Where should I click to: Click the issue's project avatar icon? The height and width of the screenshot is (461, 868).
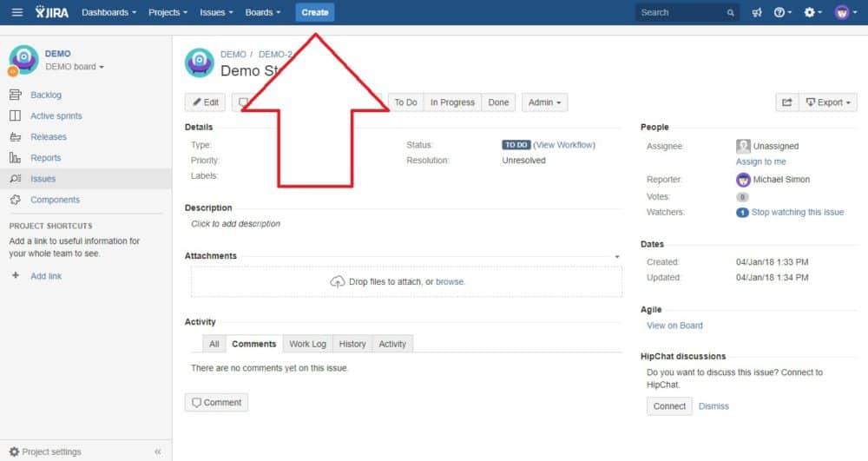(200, 63)
